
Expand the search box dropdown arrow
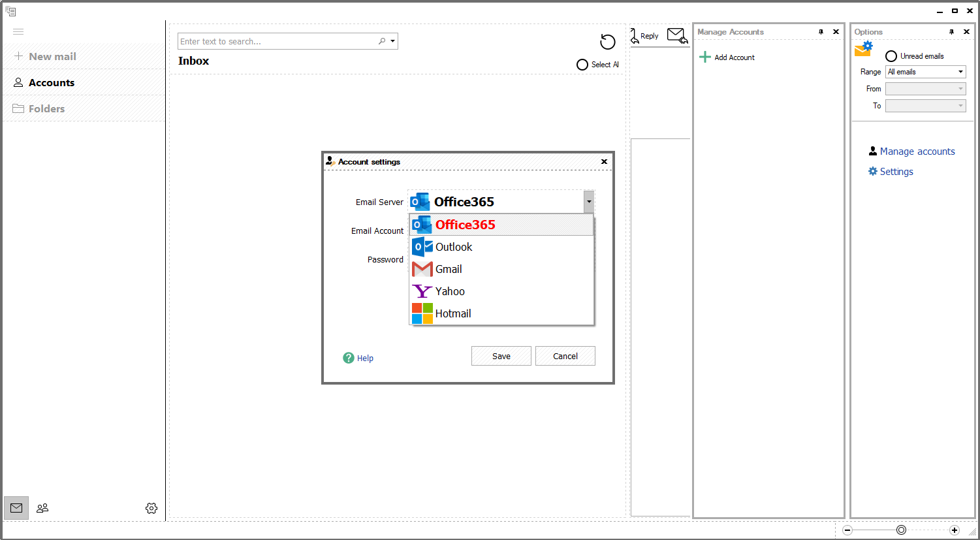(392, 41)
